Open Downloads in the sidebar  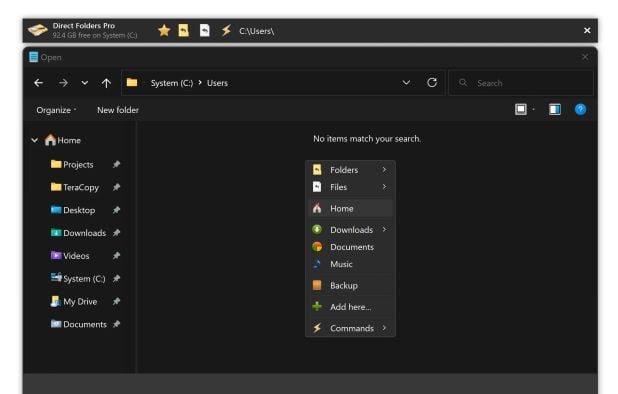point(78,233)
